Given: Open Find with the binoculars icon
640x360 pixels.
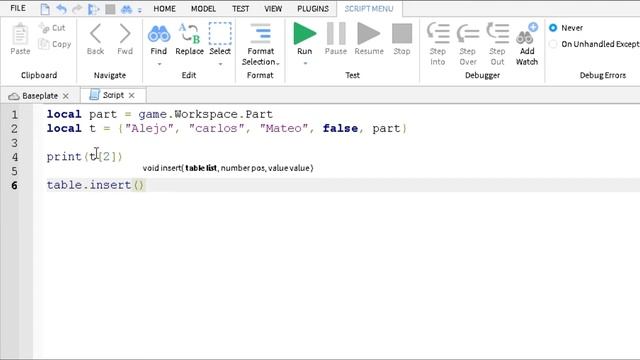Looking at the screenshot, I should (x=159, y=34).
